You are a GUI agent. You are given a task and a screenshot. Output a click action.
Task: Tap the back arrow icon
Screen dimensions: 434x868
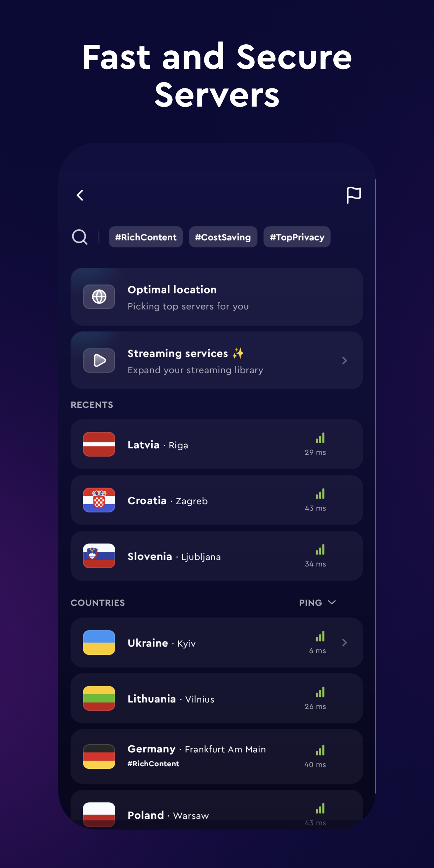(80, 195)
